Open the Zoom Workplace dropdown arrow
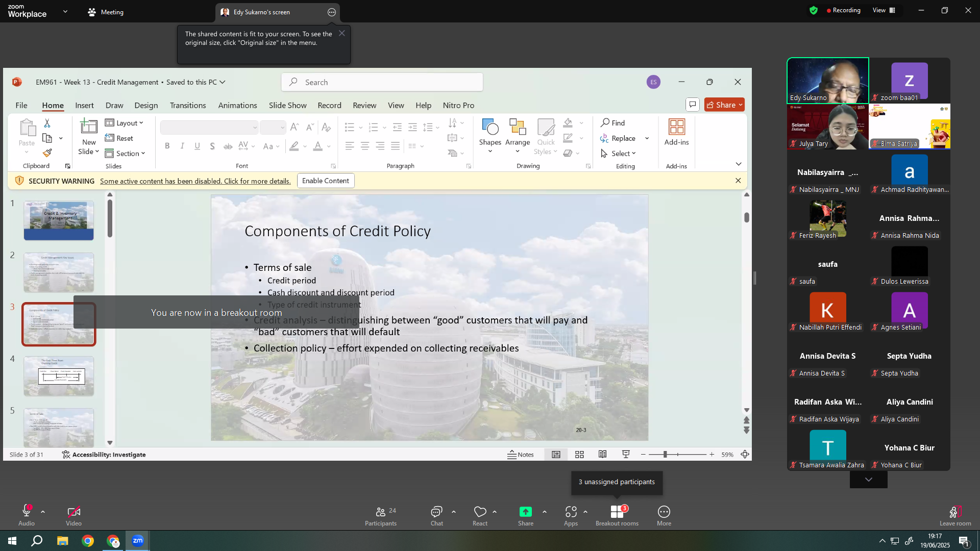Screen dimensions: 980x551 pyautogui.click(x=65, y=11)
